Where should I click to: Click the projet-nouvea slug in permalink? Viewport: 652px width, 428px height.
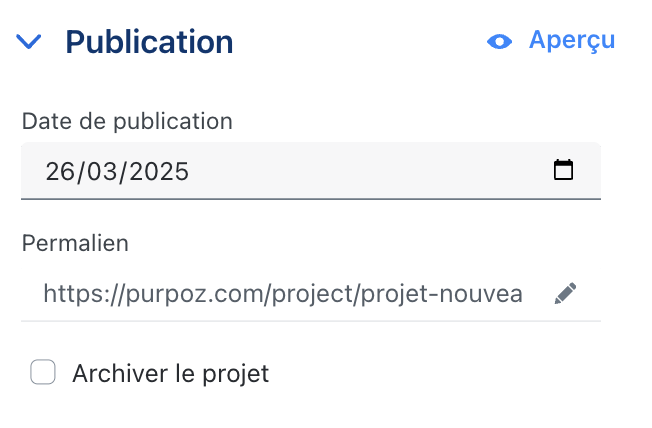(442, 295)
